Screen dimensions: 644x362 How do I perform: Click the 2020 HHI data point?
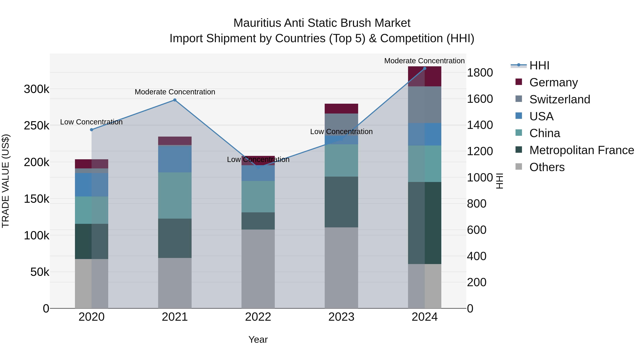(x=91, y=130)
